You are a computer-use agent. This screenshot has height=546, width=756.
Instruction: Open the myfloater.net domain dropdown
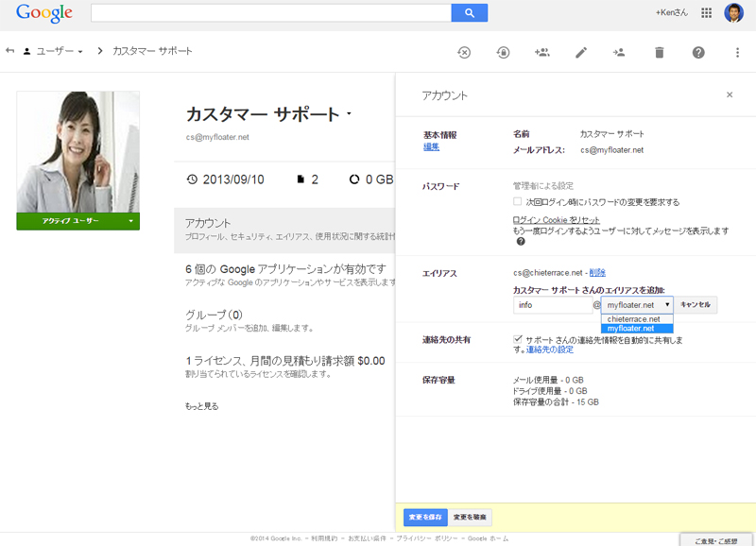[x=638, y=305]
